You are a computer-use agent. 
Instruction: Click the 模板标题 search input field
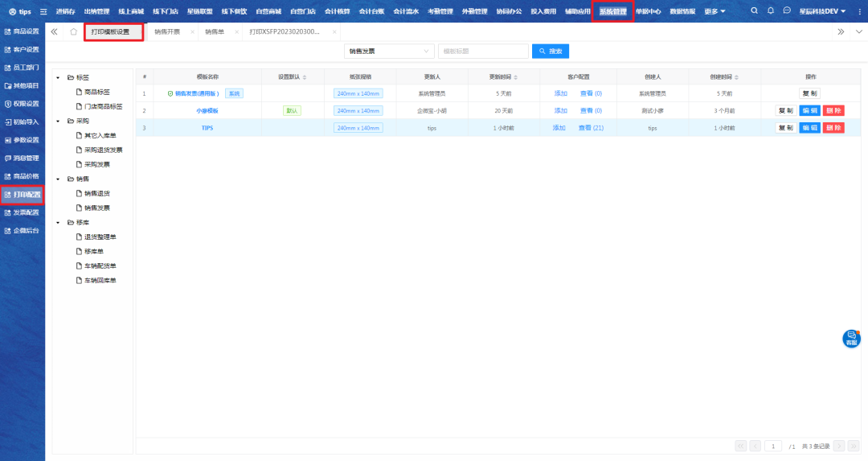(x=483, y=51)
